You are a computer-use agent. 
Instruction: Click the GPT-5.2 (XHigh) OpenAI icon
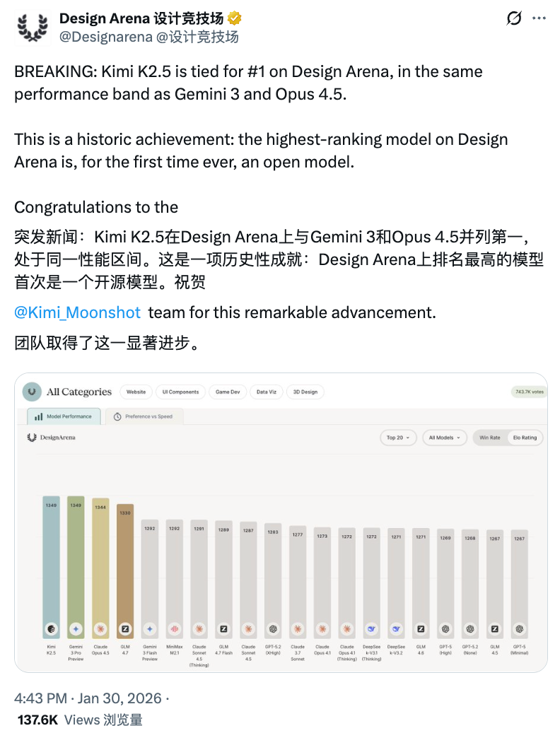[x=274, y=628]
